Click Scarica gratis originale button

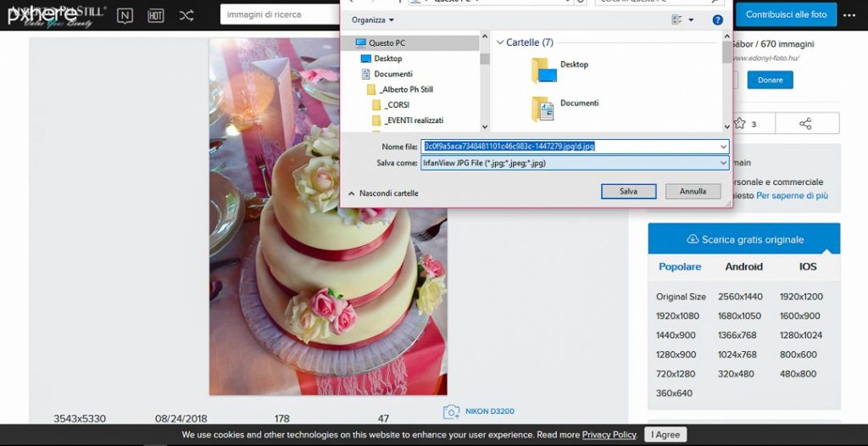pos(744,239)
